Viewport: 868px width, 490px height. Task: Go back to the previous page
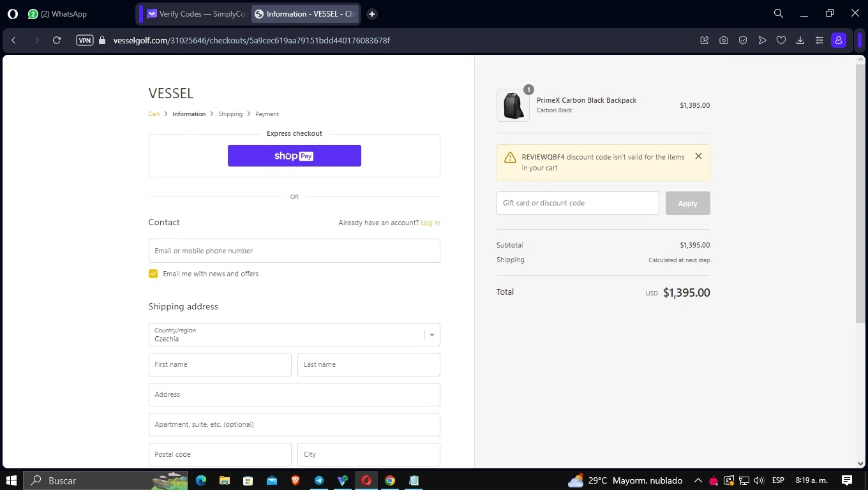pos(13,40)
